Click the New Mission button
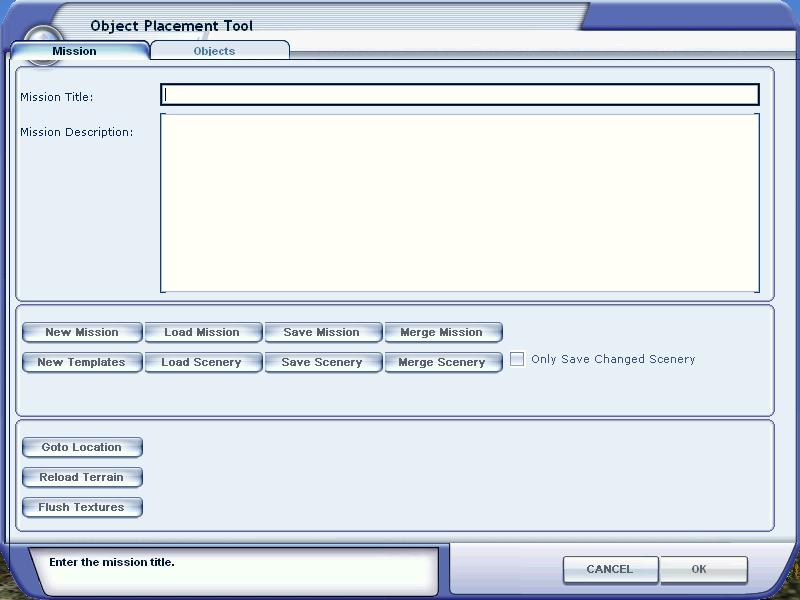Screen dimensions: 800x600 click(82, 332)
